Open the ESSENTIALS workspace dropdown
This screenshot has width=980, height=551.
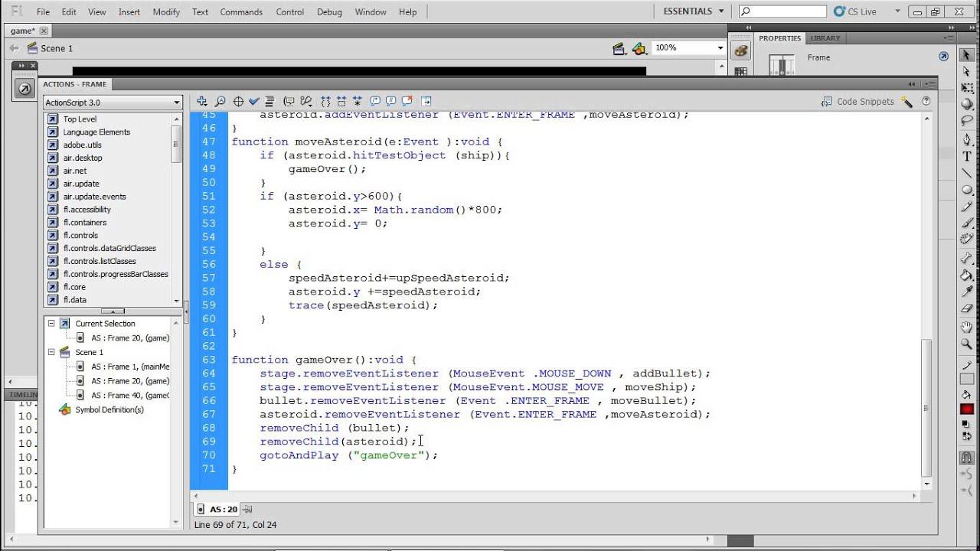tap(694, 11)
